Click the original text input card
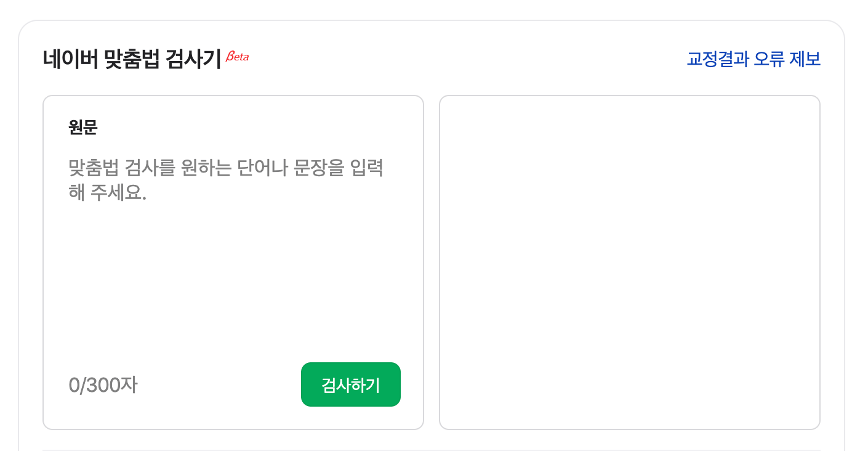This screenshot has height=451, width=868. [233, 261]
